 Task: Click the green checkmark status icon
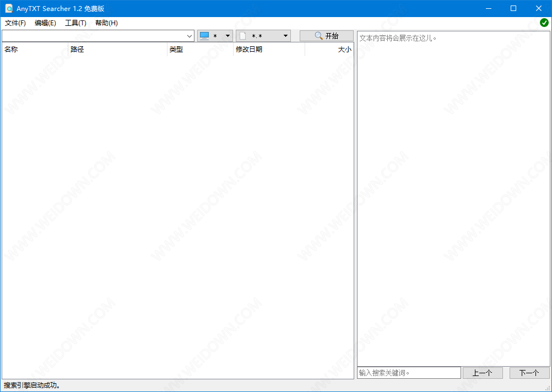pyautogui.click(x=544, y=23)
